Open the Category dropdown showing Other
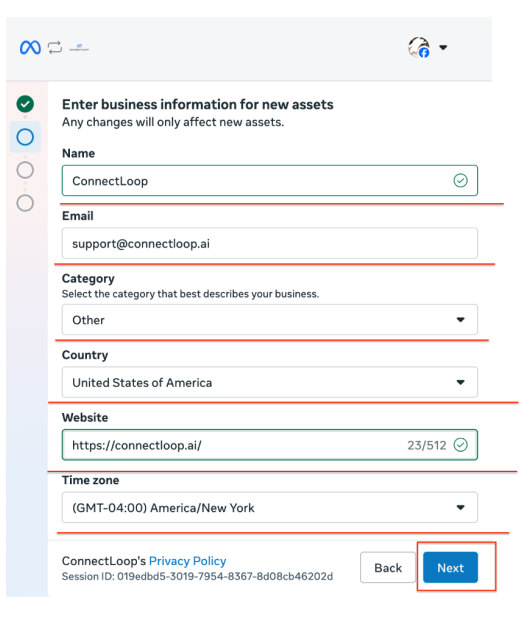The image size is (524, 621). point(270,320)
